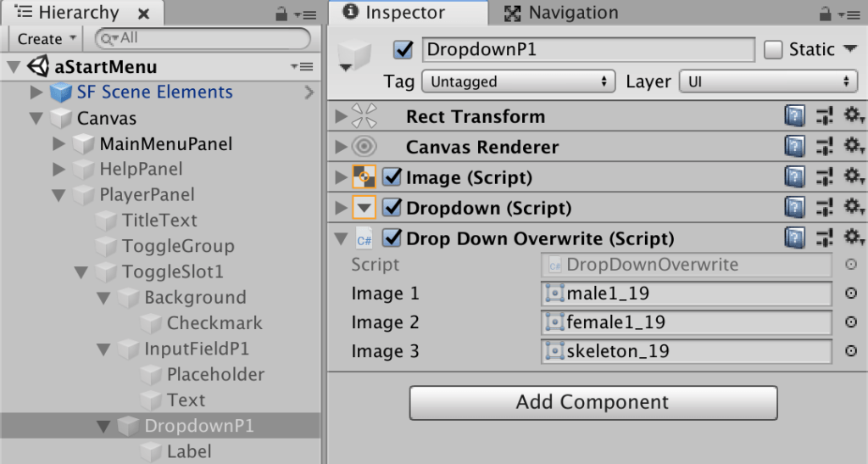The image size is (868, 464).
Task: Enable the Static checkbox
Action: click(x=773, y=49)
